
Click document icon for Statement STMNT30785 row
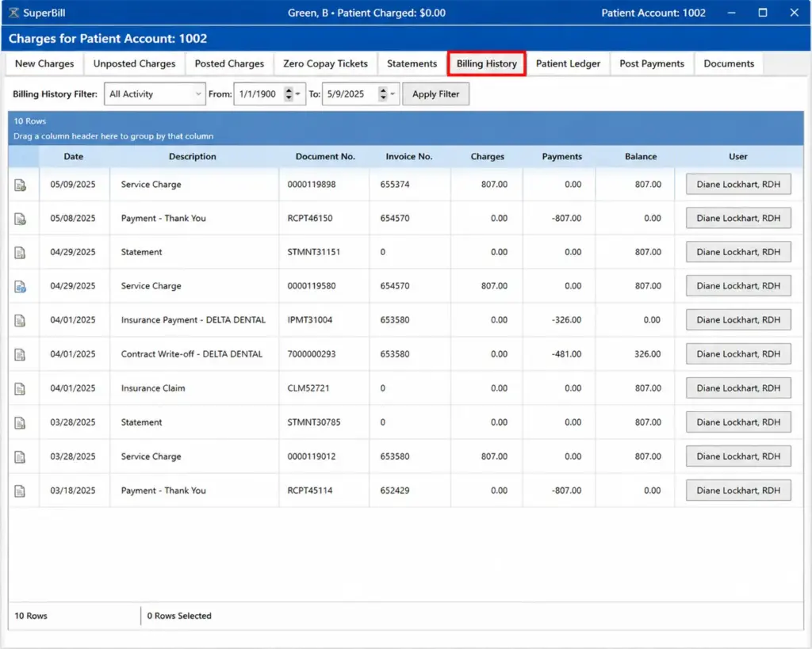[x=20, y=423]
